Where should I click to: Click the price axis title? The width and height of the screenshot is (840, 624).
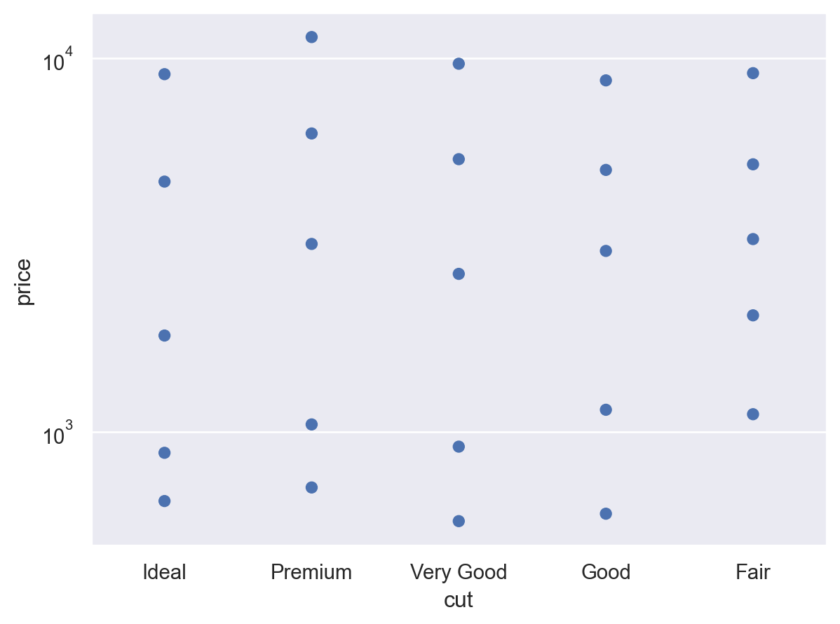point(24,282)
